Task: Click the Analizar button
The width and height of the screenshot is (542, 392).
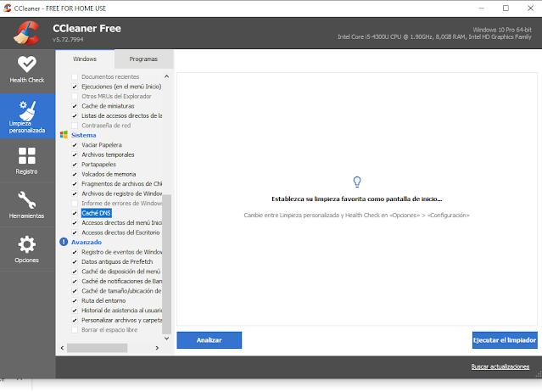Action: click(210, 340)
